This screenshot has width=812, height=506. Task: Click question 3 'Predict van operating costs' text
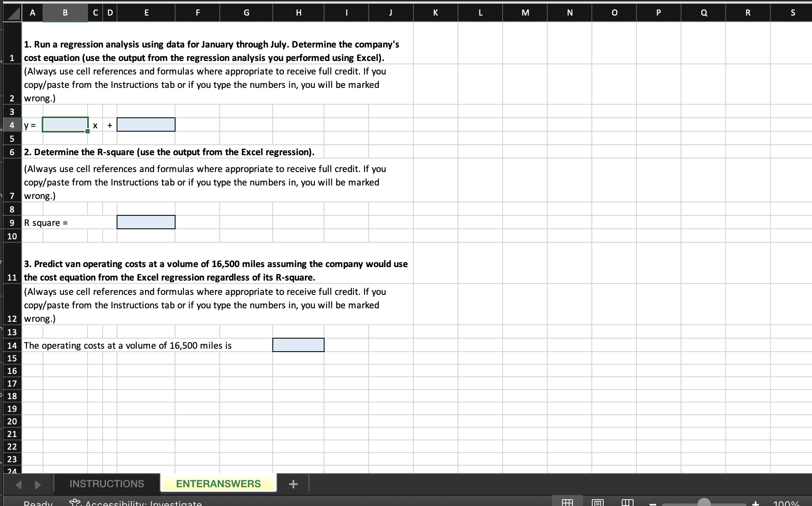(216, 270)
